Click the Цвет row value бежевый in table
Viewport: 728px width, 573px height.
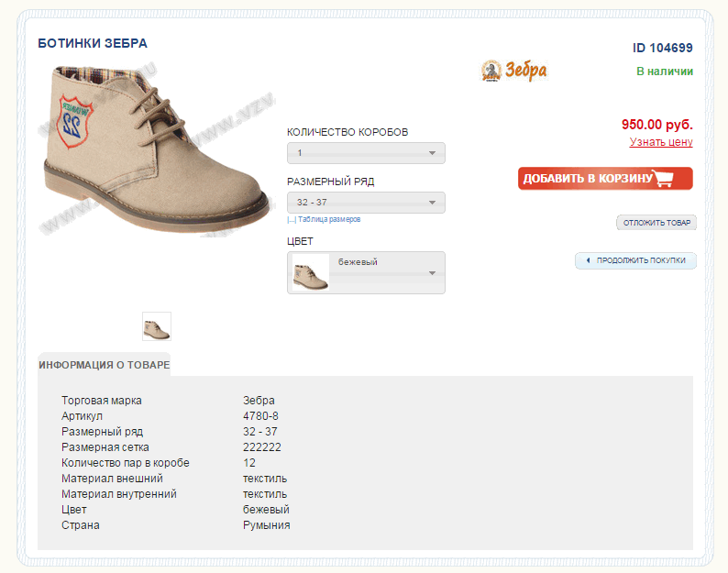pos(266,510)
